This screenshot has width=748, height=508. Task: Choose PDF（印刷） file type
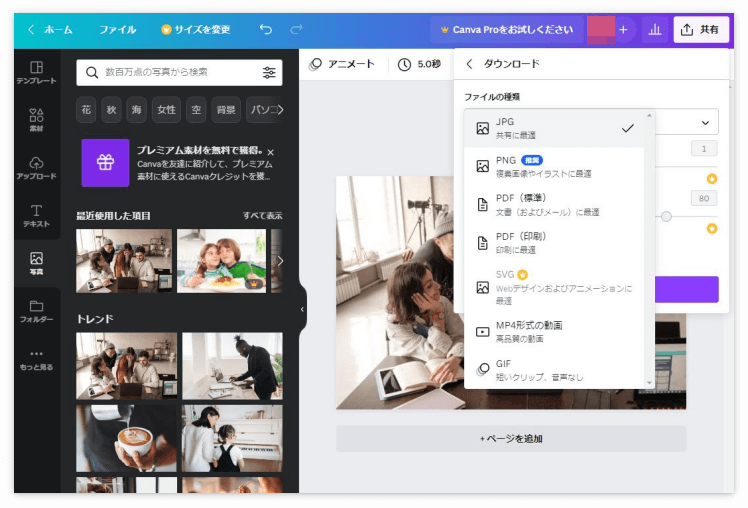point(554,243)
